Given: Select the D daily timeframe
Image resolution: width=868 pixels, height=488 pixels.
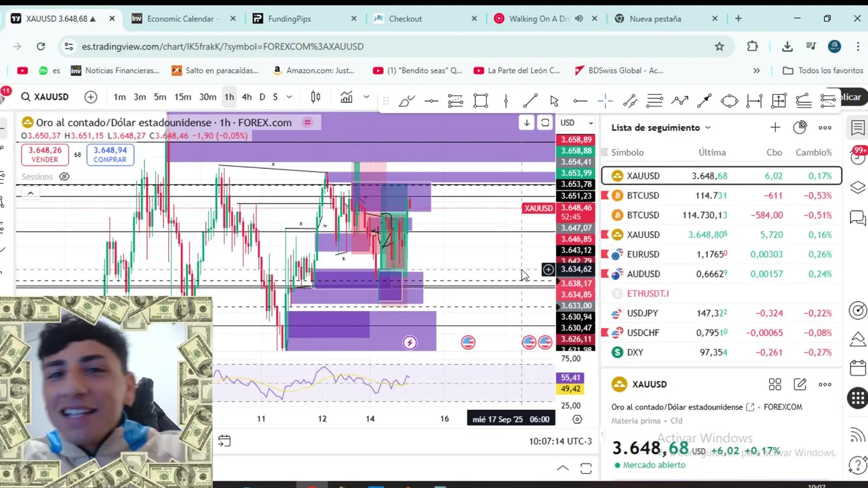Looking at the screenshot, I should (x=262, y=97).
